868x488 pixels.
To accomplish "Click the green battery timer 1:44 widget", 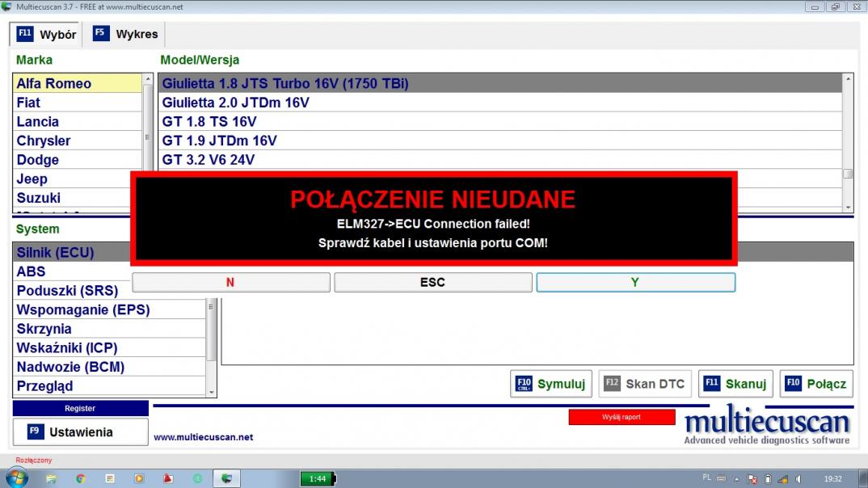I will click(x=318, y=478).
